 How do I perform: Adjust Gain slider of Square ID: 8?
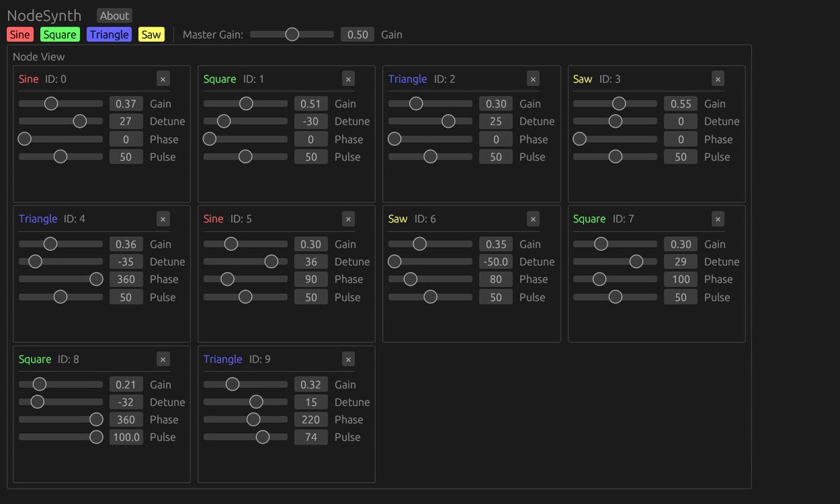click(61, 384)
